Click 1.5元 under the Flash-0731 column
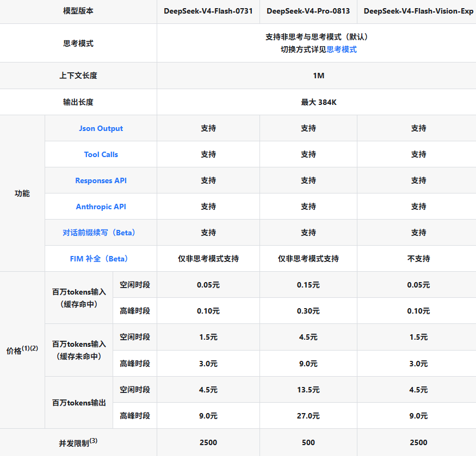 click(208, 337)
